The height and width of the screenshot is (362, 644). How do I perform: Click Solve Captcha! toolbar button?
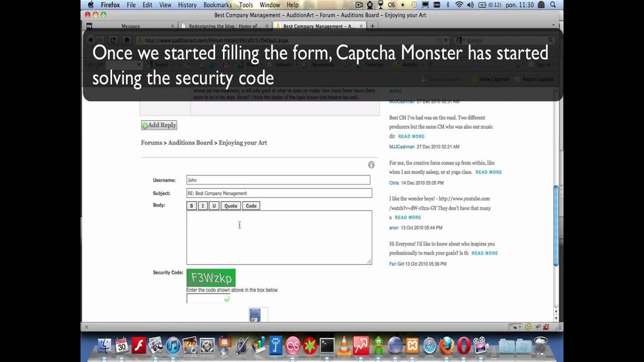(x=491, y=79)
